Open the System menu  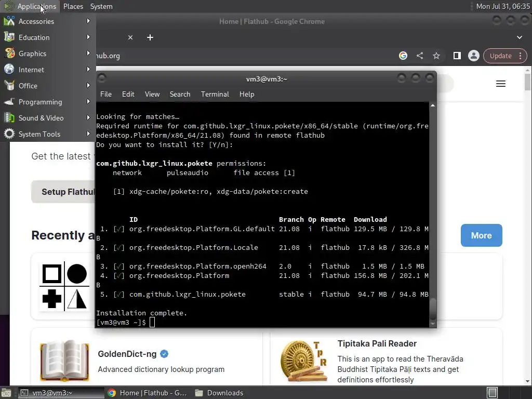click(101, 6)
